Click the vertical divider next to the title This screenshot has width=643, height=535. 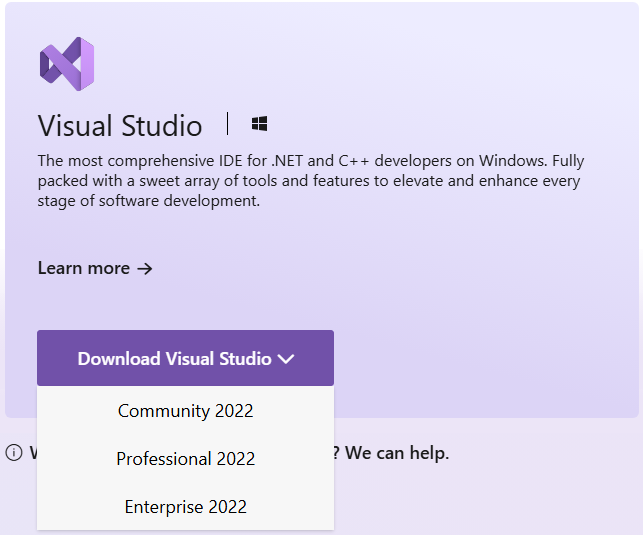point(228,125)
